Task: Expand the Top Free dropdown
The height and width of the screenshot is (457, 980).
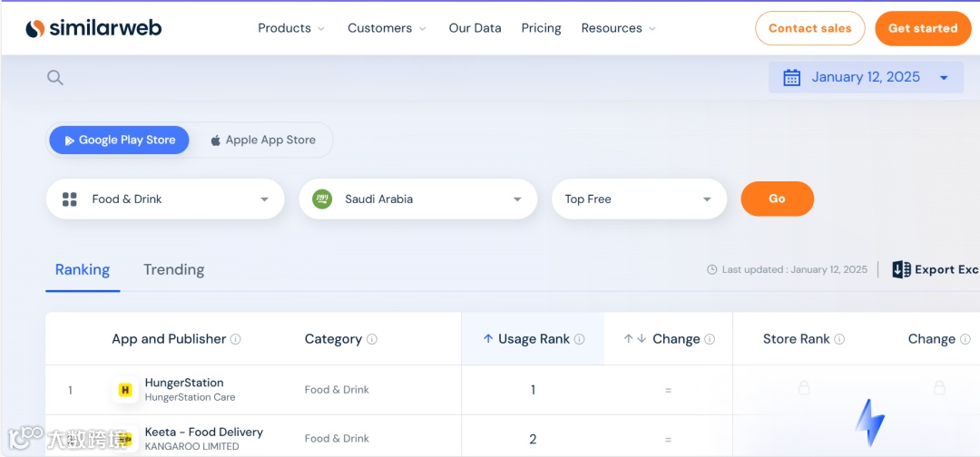Action: [639, 199]
